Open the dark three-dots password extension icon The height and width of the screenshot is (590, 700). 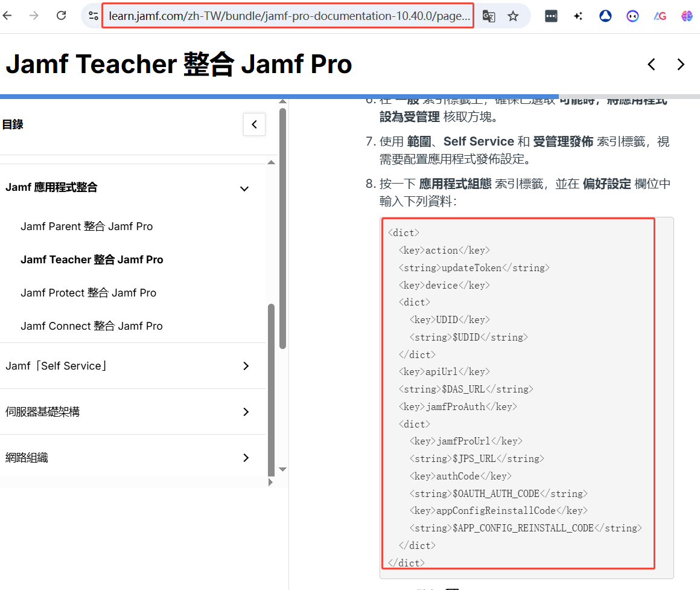[x=551, y=16]
